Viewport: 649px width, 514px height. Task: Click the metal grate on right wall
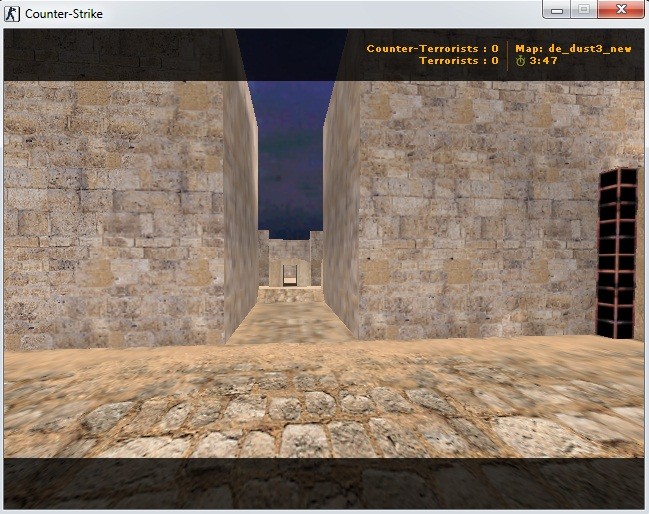click(616, 254)
